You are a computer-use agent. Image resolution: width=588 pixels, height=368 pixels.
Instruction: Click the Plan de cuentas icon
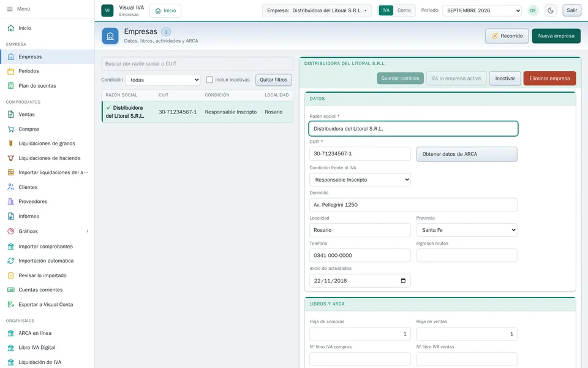click(11, 86)
